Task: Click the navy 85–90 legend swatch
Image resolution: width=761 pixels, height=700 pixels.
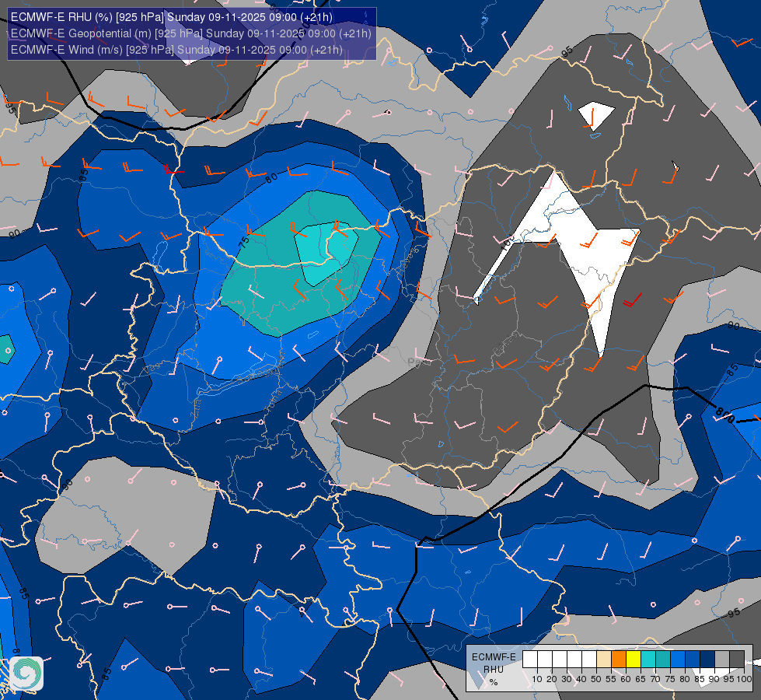Action: pyautogui.click(x=707, y=660)
